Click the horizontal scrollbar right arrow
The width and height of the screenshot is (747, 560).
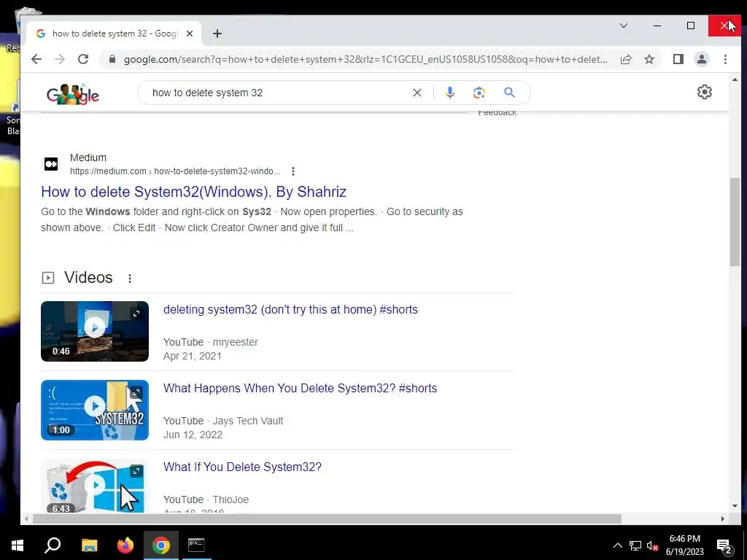click(723, 518)
